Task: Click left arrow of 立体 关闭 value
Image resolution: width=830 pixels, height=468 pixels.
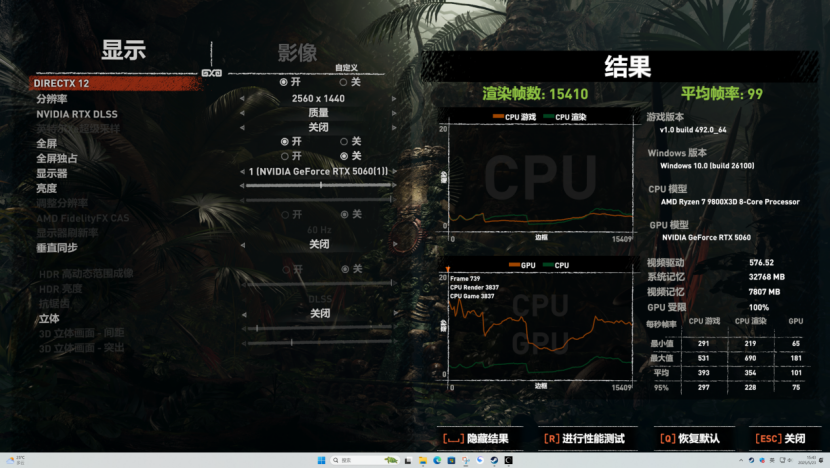Action: point(244,314)
